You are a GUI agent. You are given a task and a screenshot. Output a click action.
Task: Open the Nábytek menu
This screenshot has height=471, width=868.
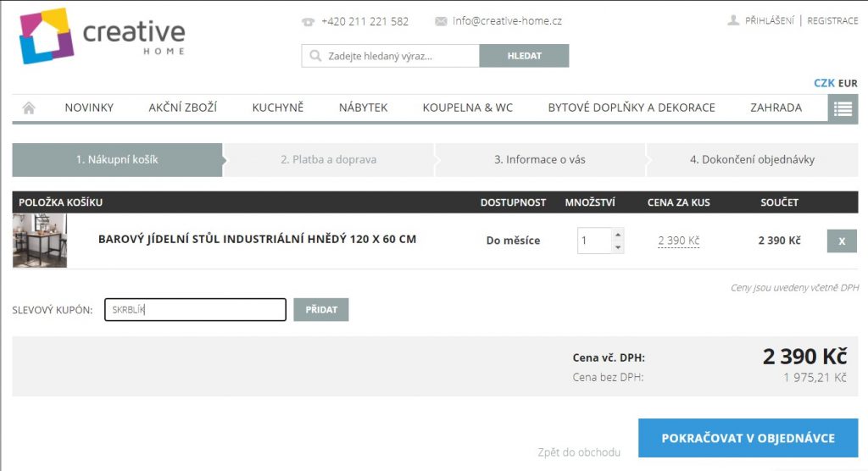tap(363, 108)
